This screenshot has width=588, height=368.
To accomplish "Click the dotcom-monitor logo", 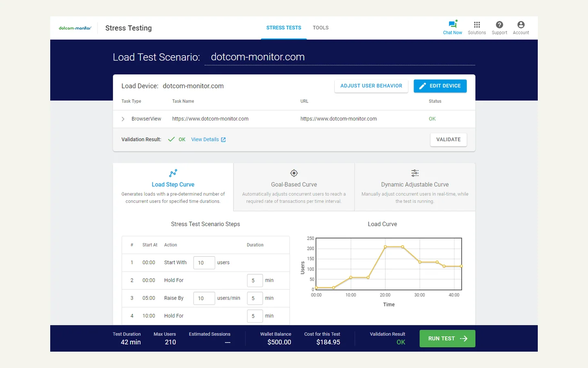I will [x=75, y=28].
